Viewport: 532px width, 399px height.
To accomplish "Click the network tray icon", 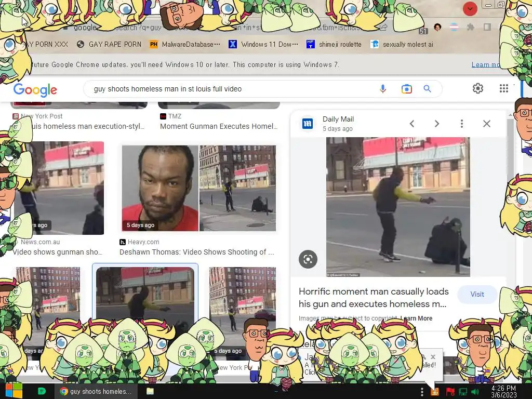I will click(463, 392).
